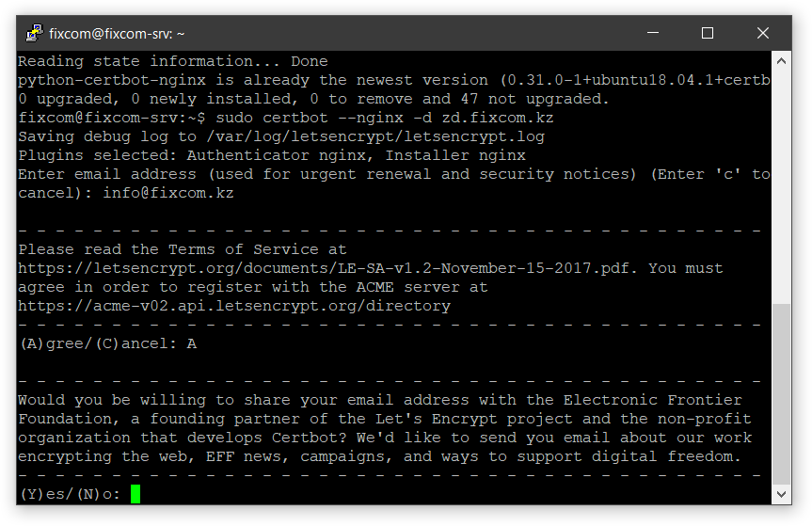Click the scrollbar up arrow

pos(782,61)
